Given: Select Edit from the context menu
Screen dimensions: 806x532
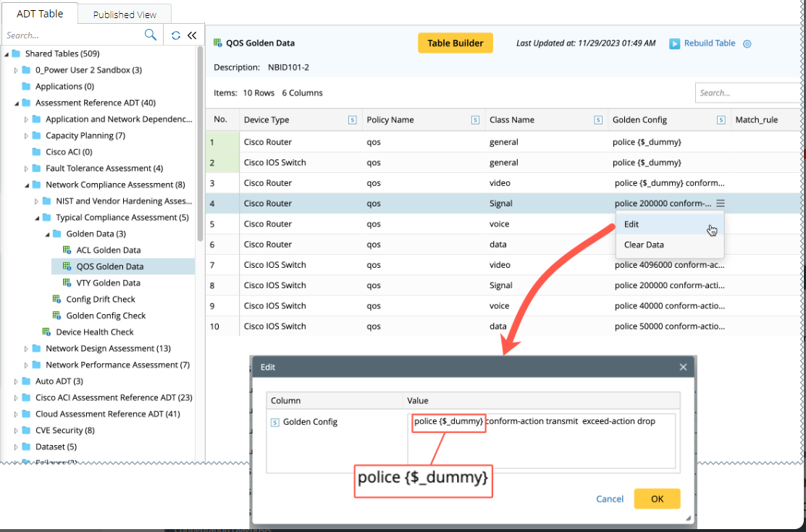Looking at the screenshot, I should (x=631, y=224).
